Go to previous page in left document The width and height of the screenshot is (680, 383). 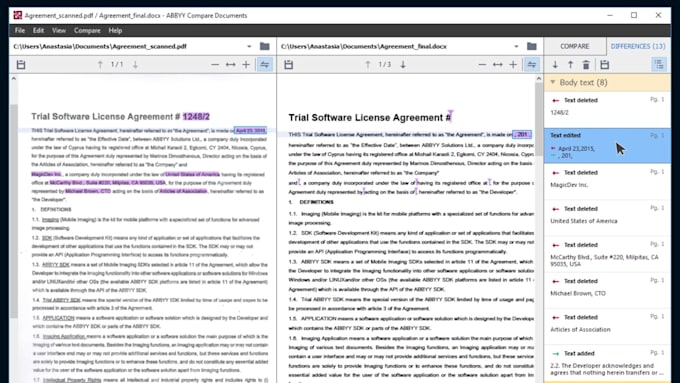tap(100, 65)
